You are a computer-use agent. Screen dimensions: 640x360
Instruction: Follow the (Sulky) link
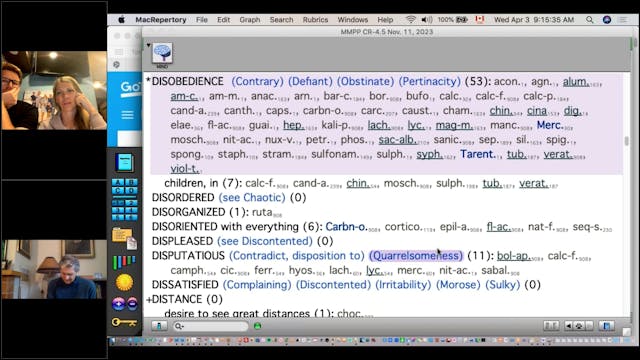click(x=502, y=285)
